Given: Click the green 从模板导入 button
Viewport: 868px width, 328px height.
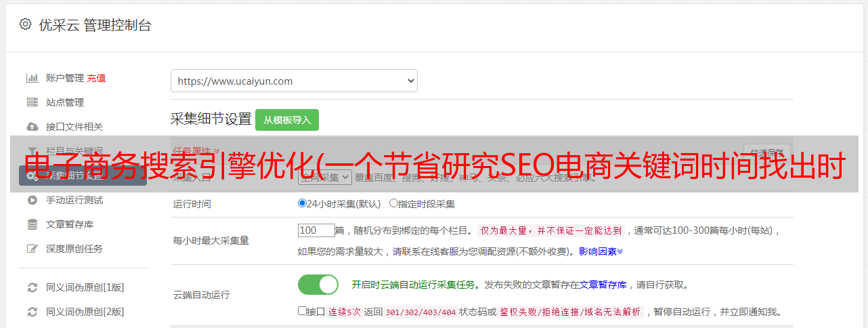Looking at the screenshot, I should coord(287,120).
